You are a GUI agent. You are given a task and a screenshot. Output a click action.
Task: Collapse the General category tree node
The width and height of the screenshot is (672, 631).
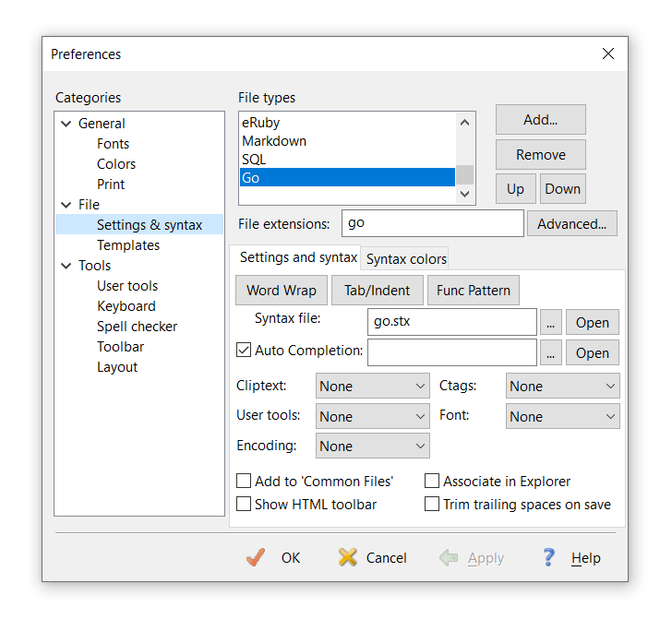tap(66, 124)
